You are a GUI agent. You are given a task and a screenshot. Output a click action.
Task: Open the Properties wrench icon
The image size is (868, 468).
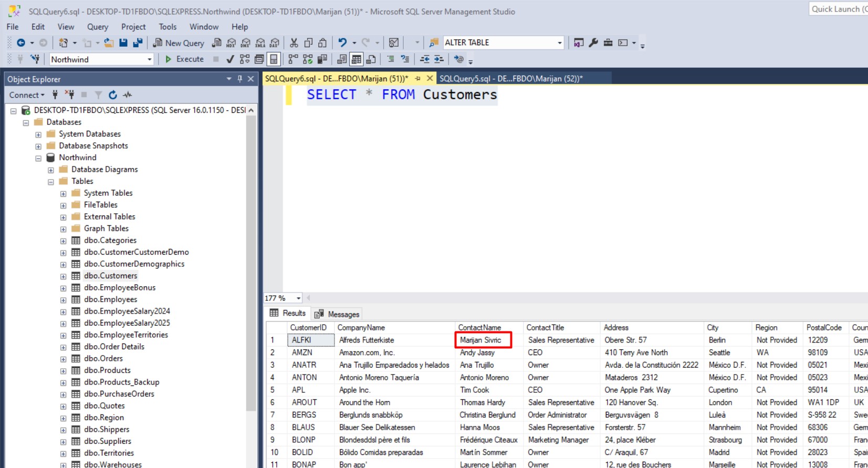pyautogui.click(x=593, y=43)
